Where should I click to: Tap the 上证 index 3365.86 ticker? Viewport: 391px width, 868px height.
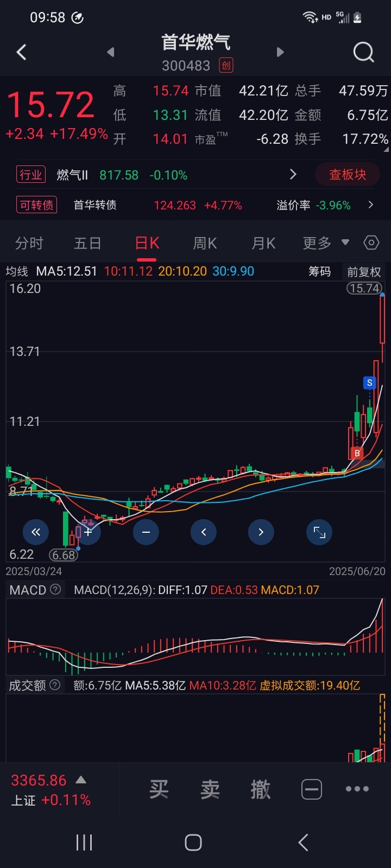click(51, 790)
